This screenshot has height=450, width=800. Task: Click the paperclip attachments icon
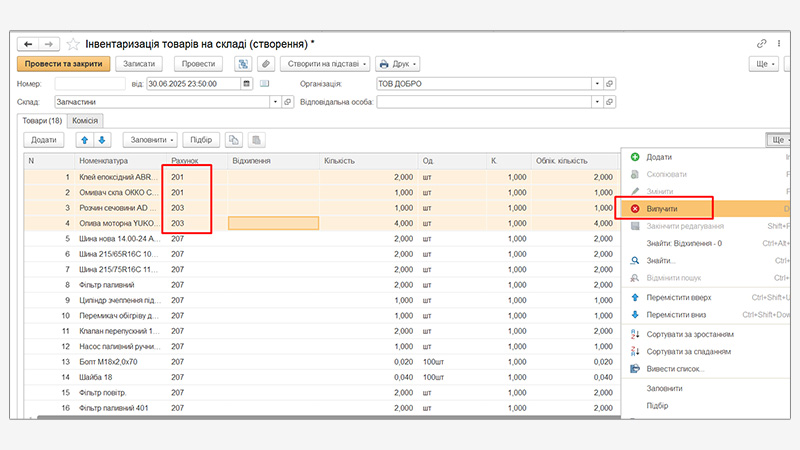pyautogui.click(x=265, y=64)
